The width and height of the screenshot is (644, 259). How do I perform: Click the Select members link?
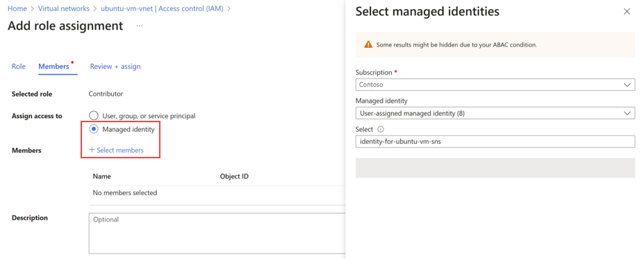tap(120, 150)
